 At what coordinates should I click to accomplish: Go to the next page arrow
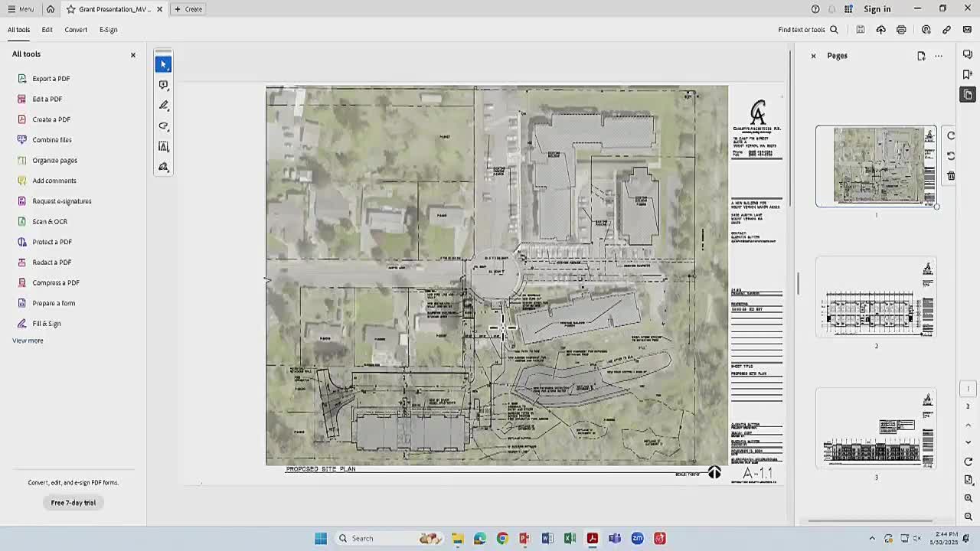coord(968,442)
